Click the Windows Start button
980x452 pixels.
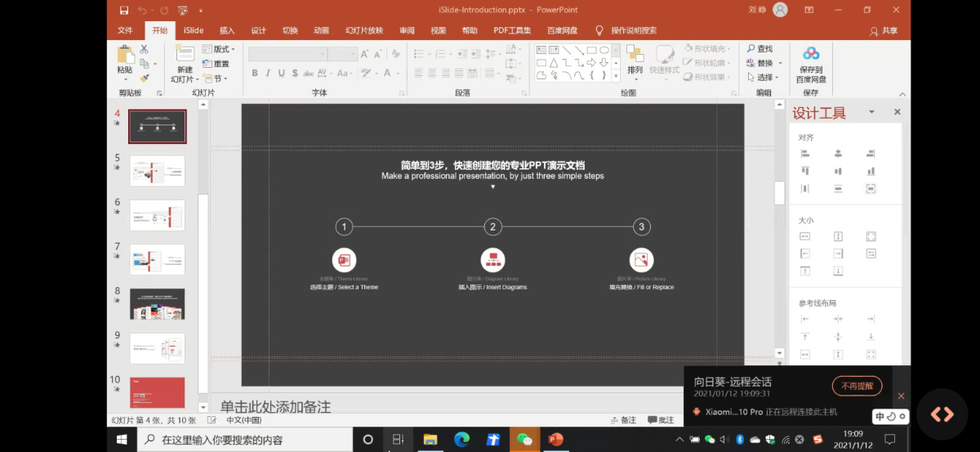122,440
